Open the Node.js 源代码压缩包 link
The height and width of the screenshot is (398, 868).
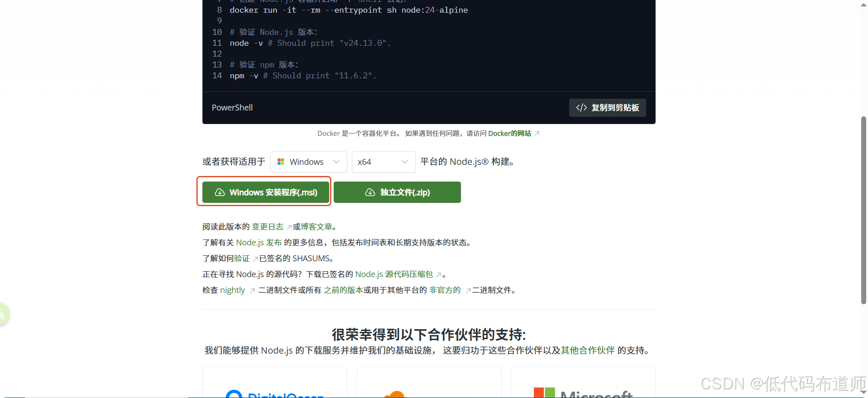394,274
